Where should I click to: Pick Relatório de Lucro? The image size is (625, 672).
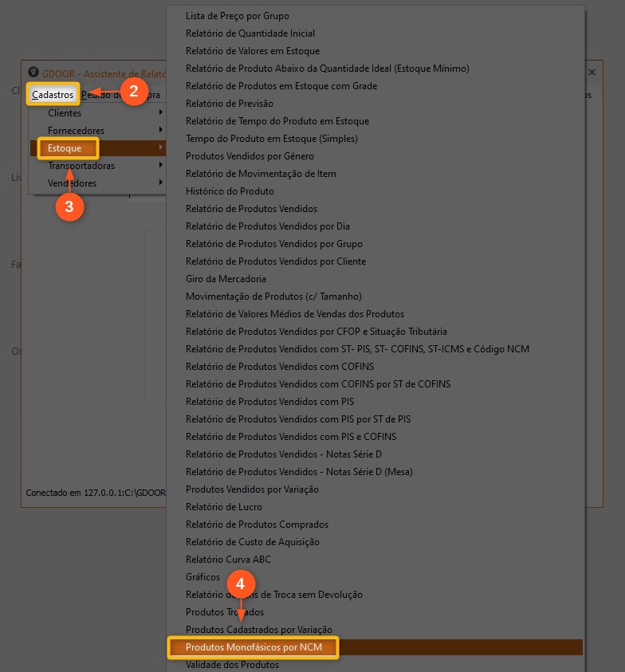tap(223, 507)
